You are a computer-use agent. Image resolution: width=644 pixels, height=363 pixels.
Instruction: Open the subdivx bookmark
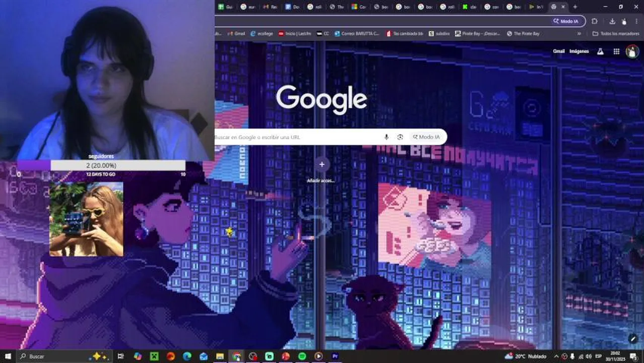coord(439,34)
